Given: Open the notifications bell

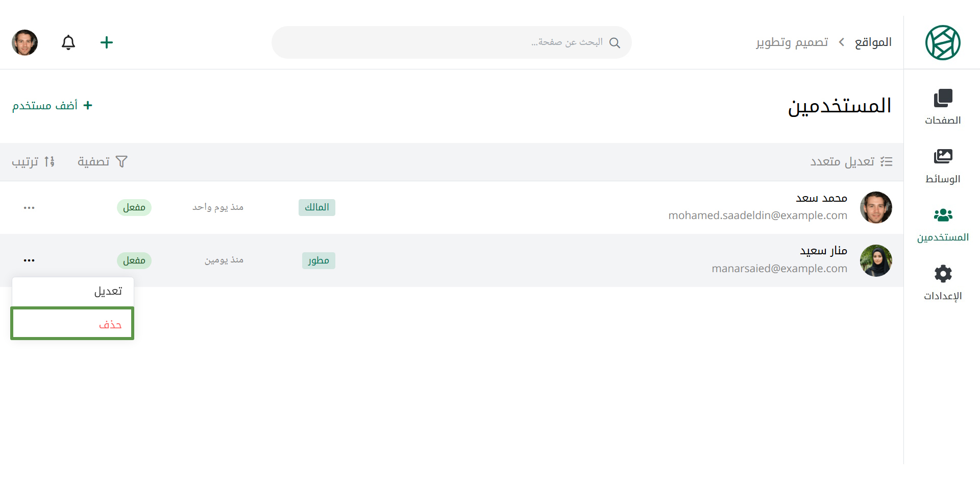Looking at the screenshot, I should click(x=68, y=42).
